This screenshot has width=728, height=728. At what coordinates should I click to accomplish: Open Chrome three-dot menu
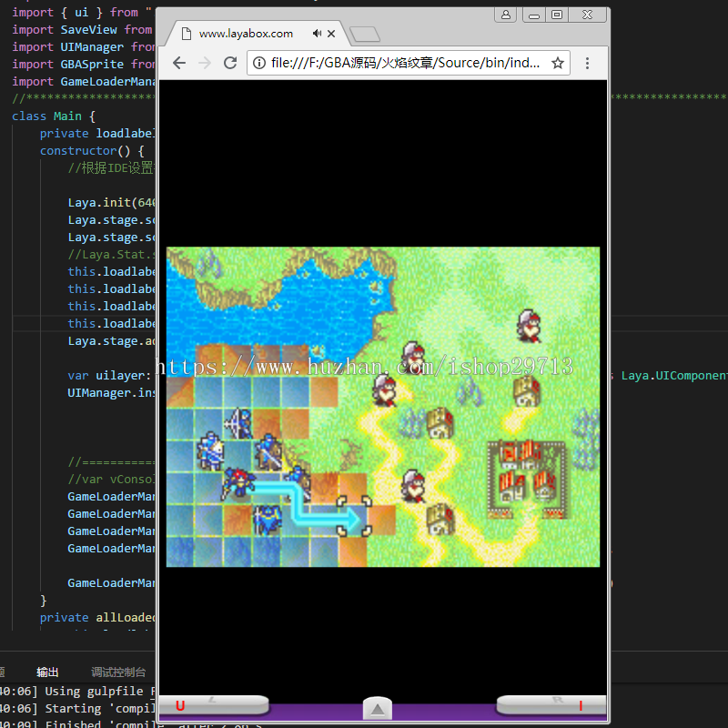587,63
